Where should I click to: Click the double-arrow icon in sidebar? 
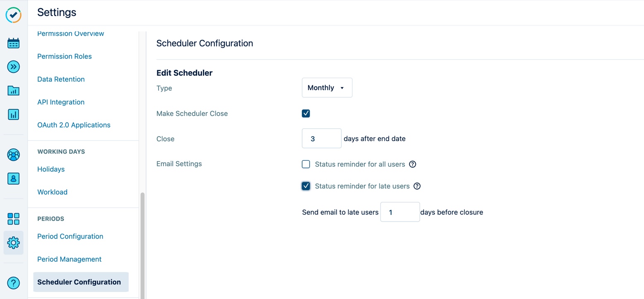click(x=14, y=67)
